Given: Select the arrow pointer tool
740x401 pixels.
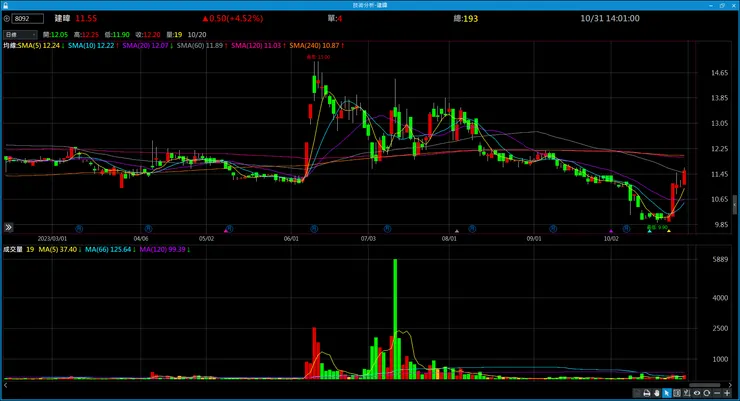Looking at the screenshot, I should (x=666, y=393).
